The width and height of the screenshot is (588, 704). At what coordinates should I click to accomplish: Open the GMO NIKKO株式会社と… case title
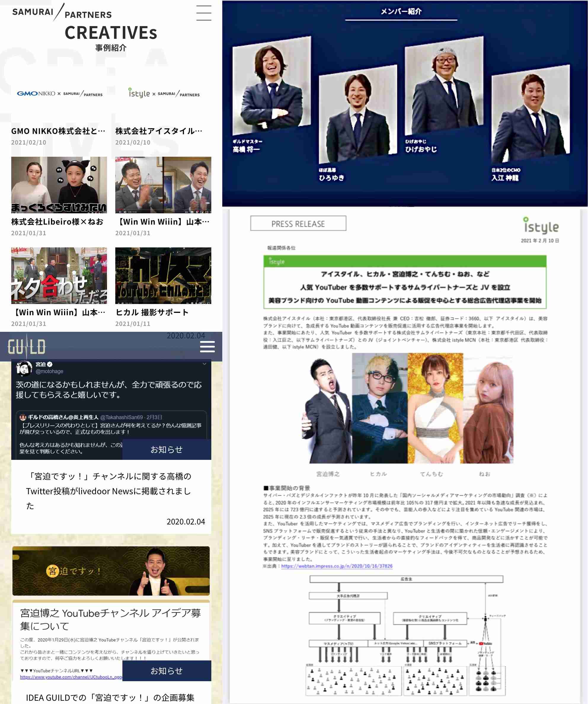tap(58, 131)
